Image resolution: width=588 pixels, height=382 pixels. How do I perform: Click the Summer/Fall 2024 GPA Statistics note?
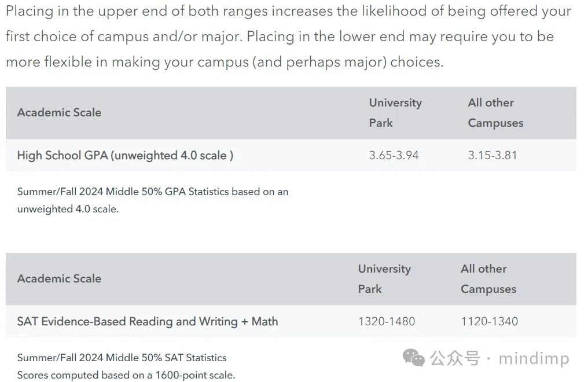pos(153,200)
